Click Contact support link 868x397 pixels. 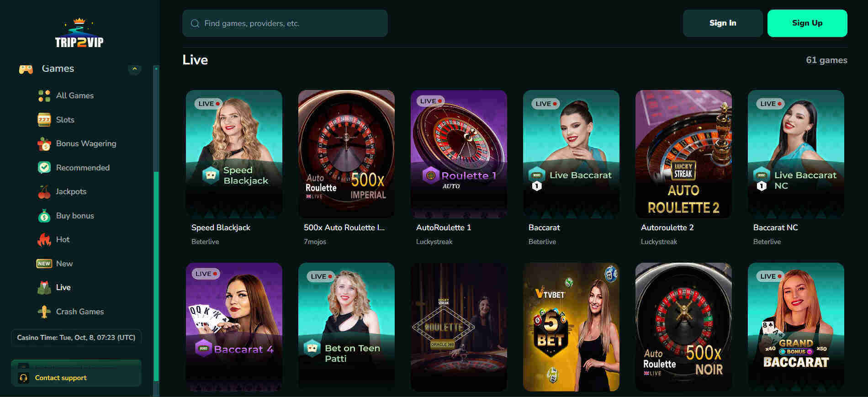61,378
